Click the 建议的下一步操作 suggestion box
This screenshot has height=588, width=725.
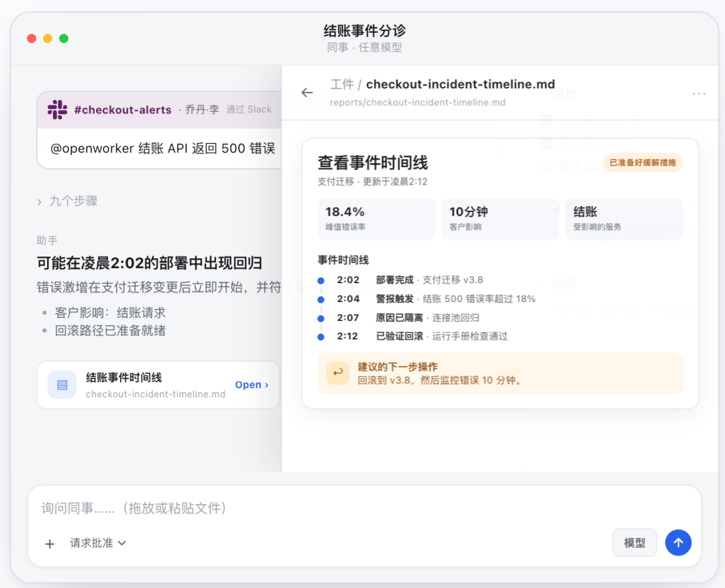[500, 373]
